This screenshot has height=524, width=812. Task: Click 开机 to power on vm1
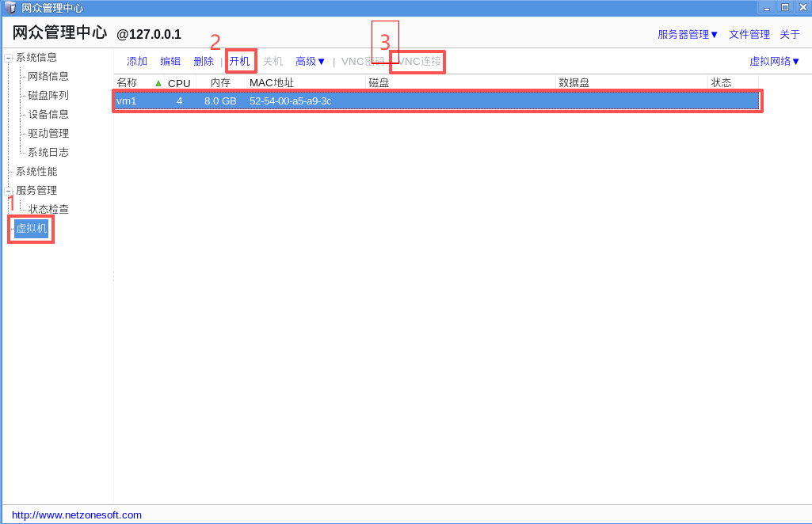coord(240,62)
